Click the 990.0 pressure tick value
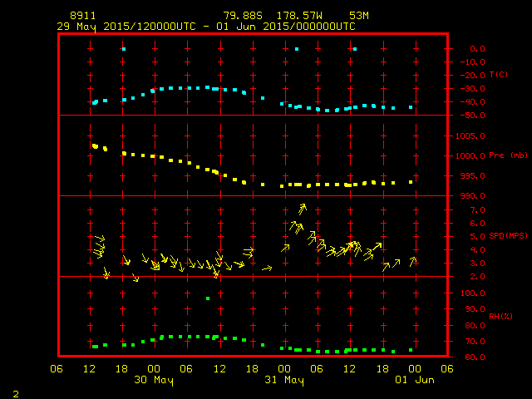The width and height of the screenshot is (532, 399). click(473, 196)
